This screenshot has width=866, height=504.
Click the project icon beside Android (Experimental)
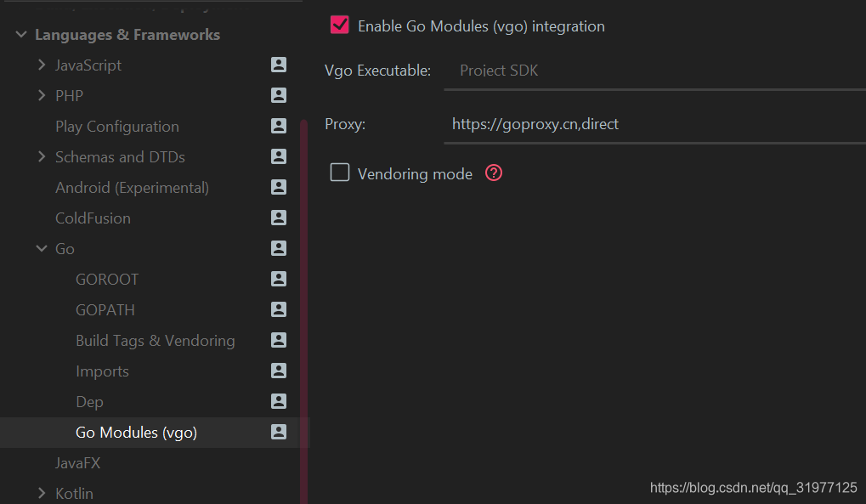279,187
